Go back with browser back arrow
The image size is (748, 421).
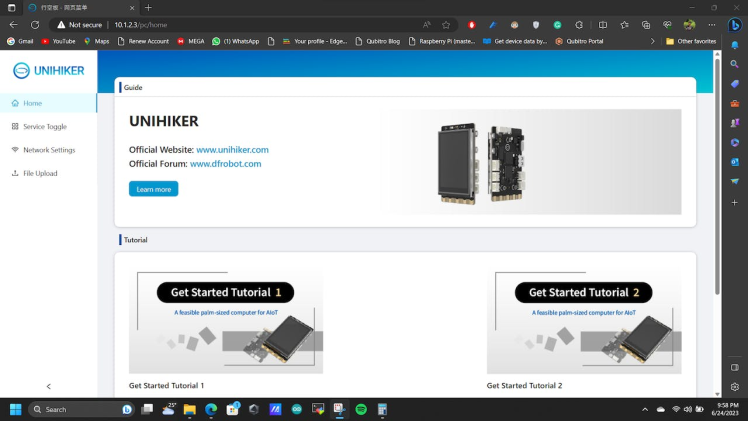[13, 25]
